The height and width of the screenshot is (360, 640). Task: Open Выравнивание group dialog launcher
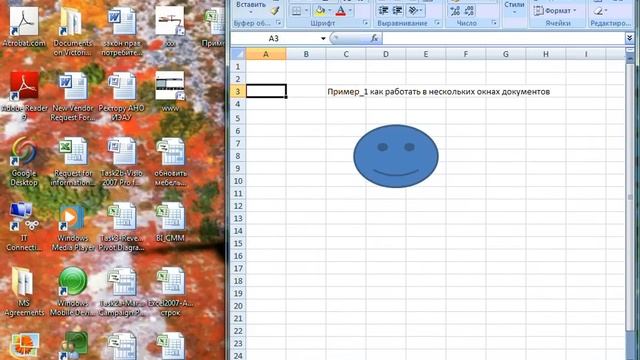click(437, 23)
